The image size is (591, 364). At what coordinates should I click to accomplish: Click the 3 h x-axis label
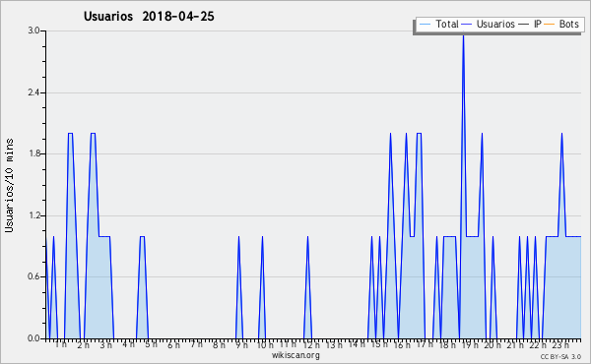pos(106,344)
